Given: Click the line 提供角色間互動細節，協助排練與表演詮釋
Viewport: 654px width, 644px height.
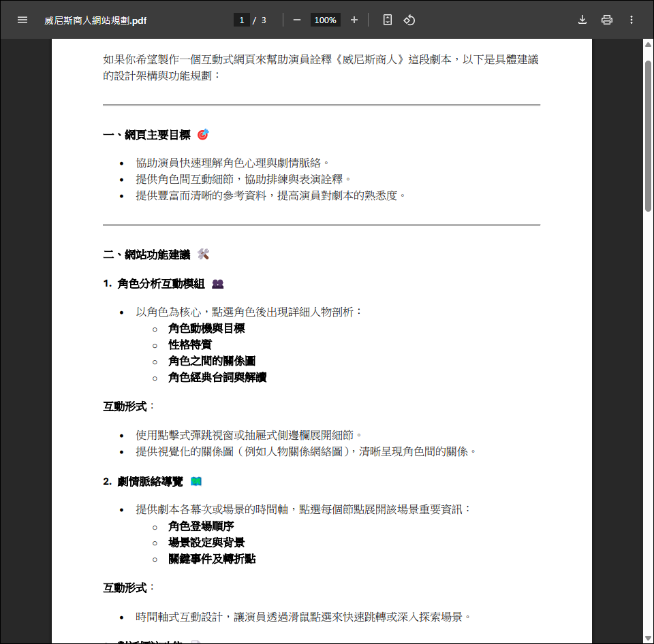Looking at the screenshot, I should [243, 179].
